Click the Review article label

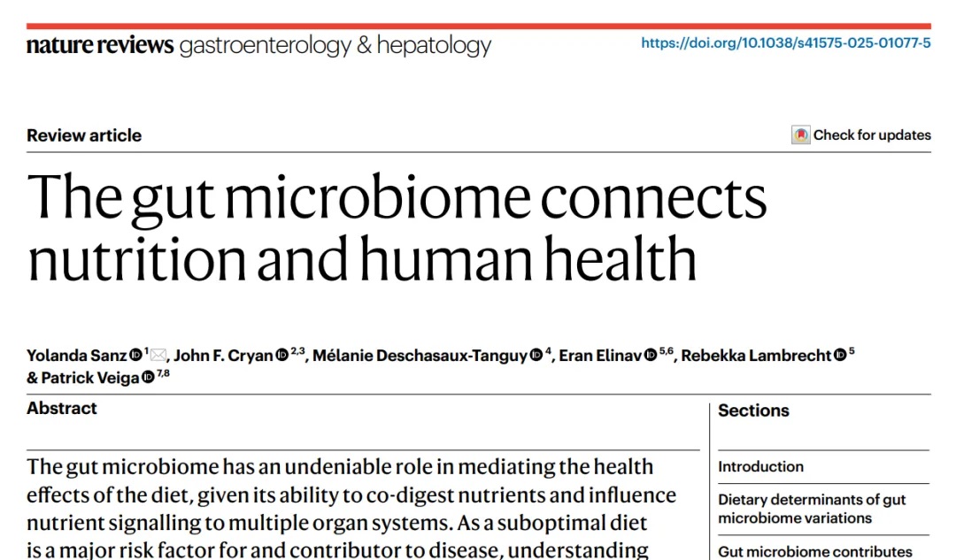pyautogui.click(x=84, y=135)
